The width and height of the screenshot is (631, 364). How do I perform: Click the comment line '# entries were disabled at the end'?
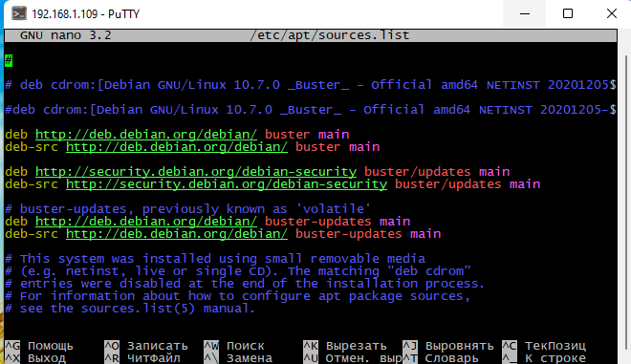pyautogui.click(x=245, y=284)
